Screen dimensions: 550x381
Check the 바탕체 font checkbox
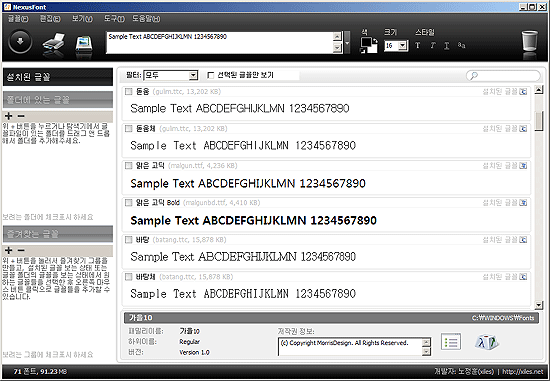coord(129,277)
